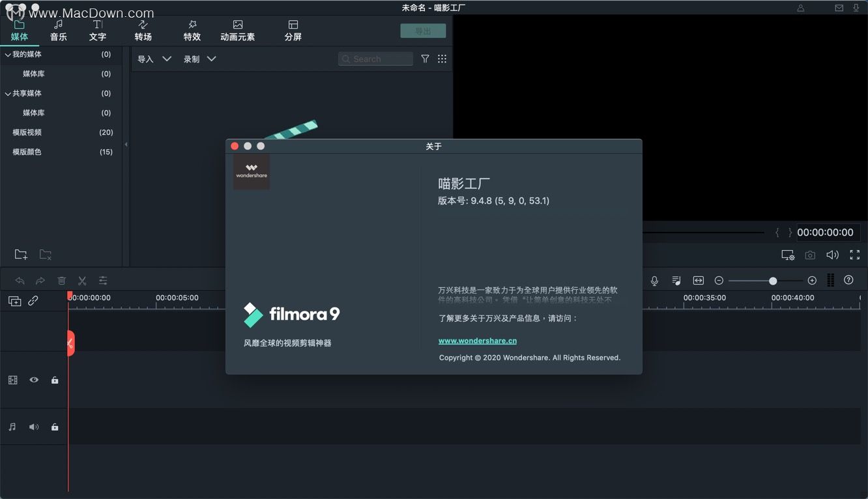868x499 pixels.
Task: Open the 媒体 media tab
Action: tap(20, 31)
